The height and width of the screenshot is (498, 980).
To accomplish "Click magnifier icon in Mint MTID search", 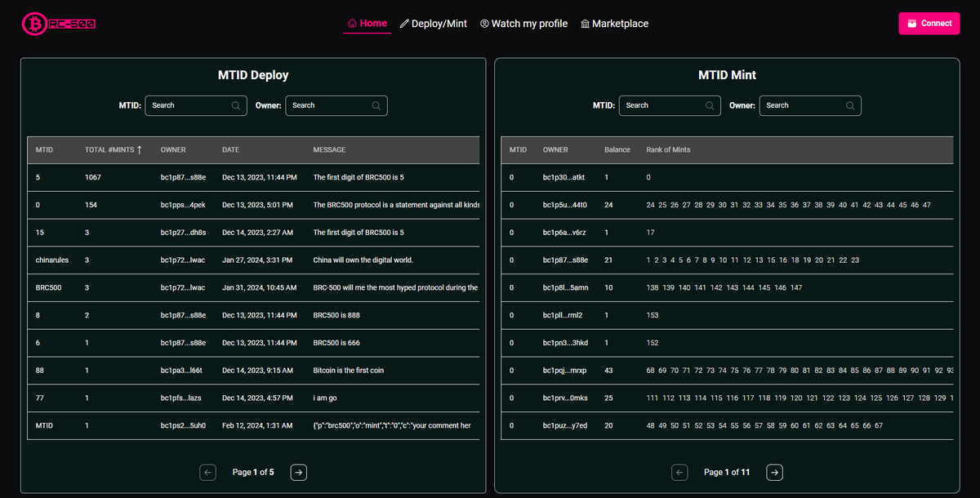I will pos(710,105).
